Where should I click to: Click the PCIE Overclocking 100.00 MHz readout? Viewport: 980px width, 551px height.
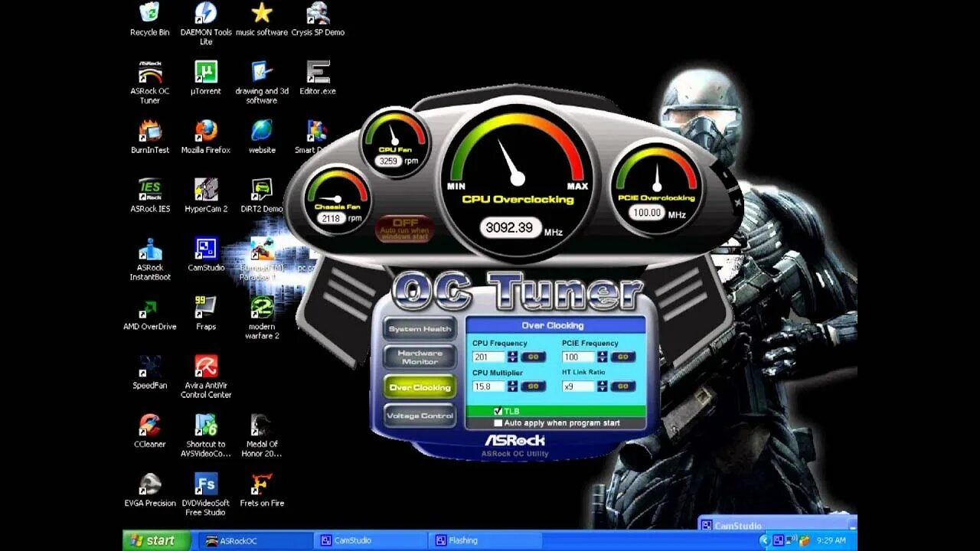(x=647, y=213)
